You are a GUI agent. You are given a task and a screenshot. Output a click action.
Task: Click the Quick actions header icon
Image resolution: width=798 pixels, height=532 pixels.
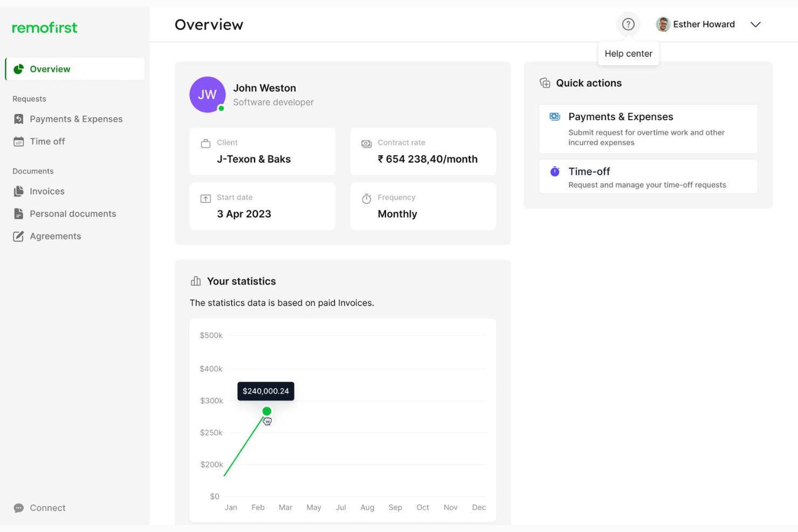545,83
